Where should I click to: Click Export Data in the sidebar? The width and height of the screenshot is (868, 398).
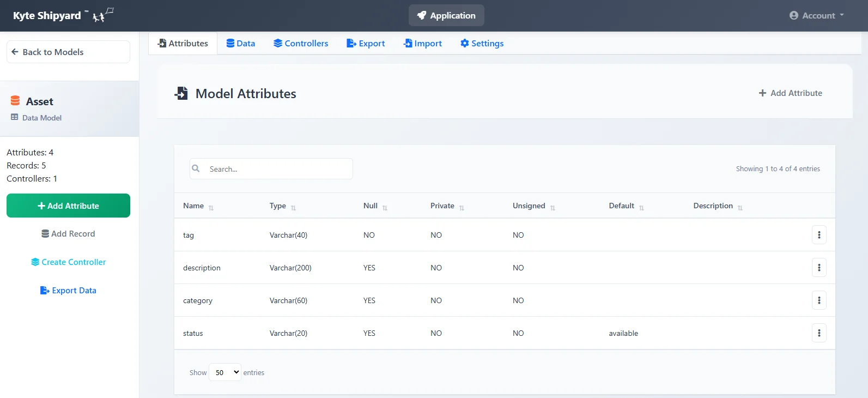(x=68, y=290)
